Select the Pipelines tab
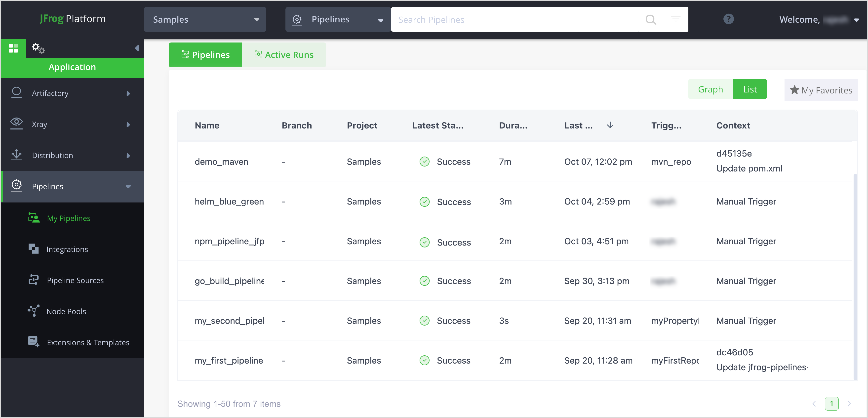Viewport: 868px width, 418px height. (x=205, y=55)
